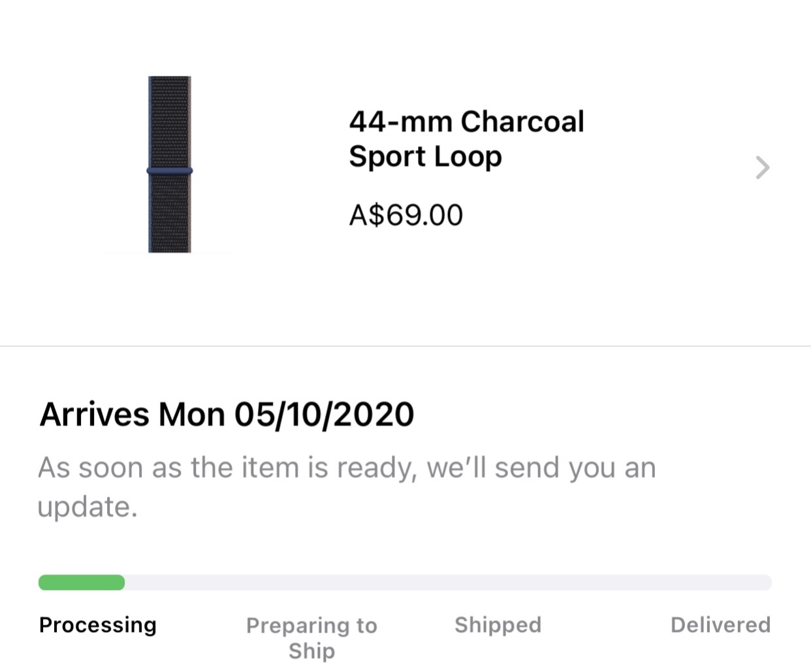Screen dimensions: 811x672
Task: Tap the strap image below the blue band
Action: pyautogui.click(x=170, y=214)
